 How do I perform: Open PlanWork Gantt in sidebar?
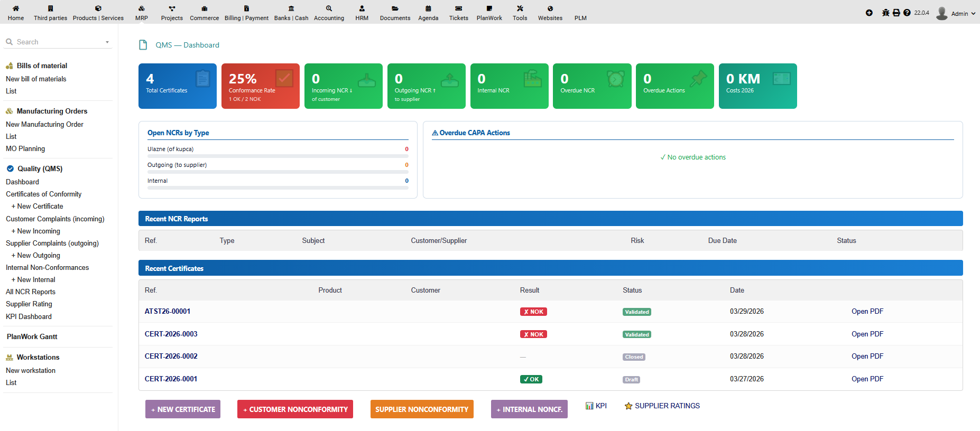(x=32, y=337)
